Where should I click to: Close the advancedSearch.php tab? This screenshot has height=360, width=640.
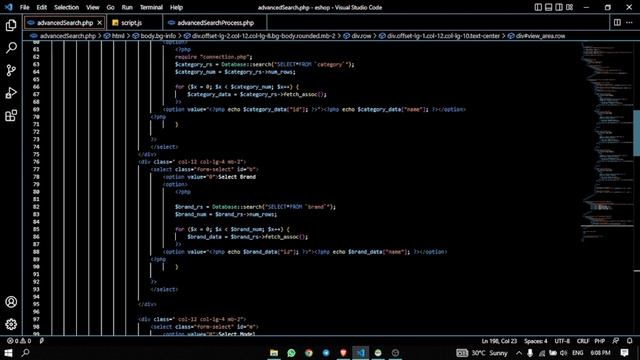click(100, 23)
